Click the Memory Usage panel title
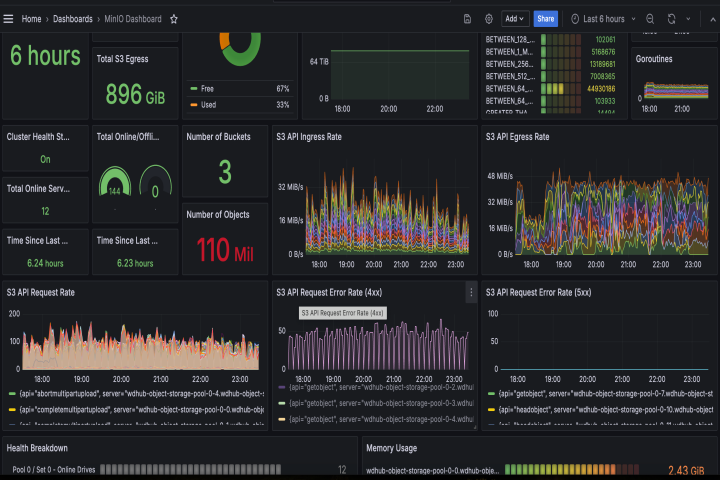 point(392,448)
